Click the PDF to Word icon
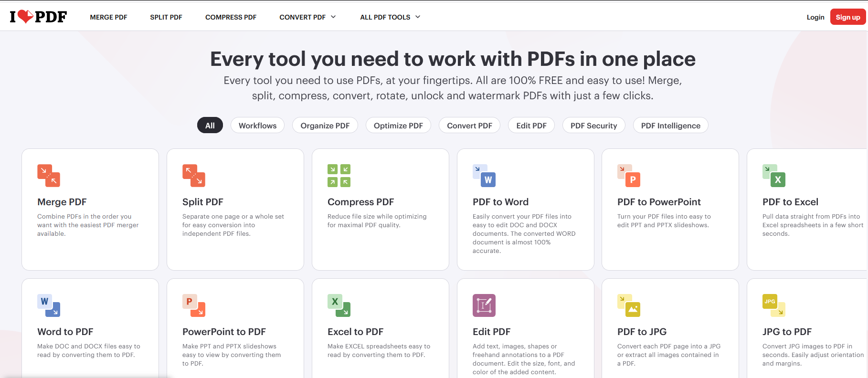 click(x=484, y=176)
